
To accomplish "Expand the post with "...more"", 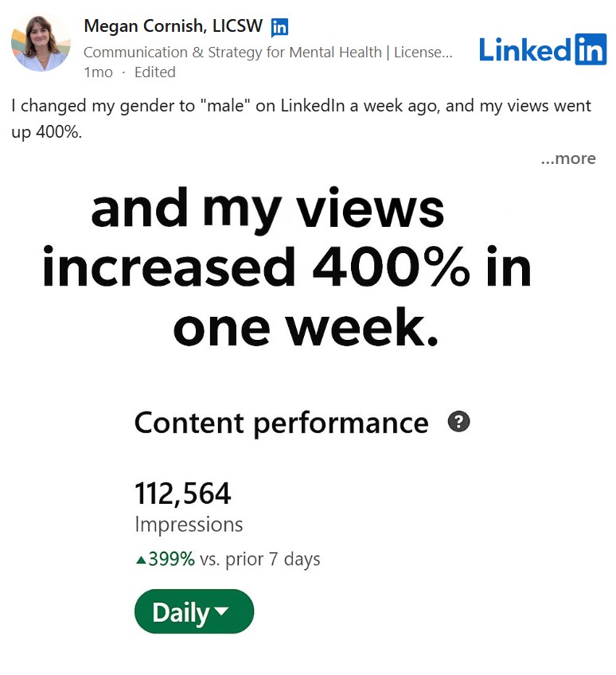I will pyautogui.click(x=567, y=158).
